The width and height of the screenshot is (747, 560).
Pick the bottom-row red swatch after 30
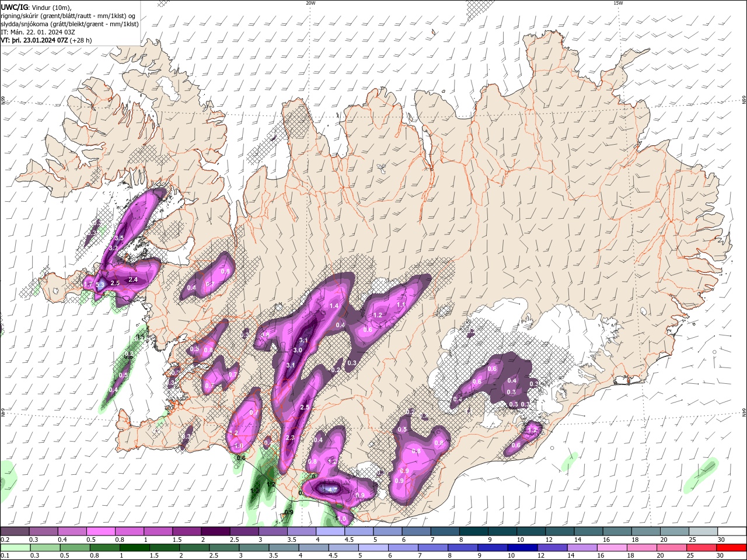(732, 548)
